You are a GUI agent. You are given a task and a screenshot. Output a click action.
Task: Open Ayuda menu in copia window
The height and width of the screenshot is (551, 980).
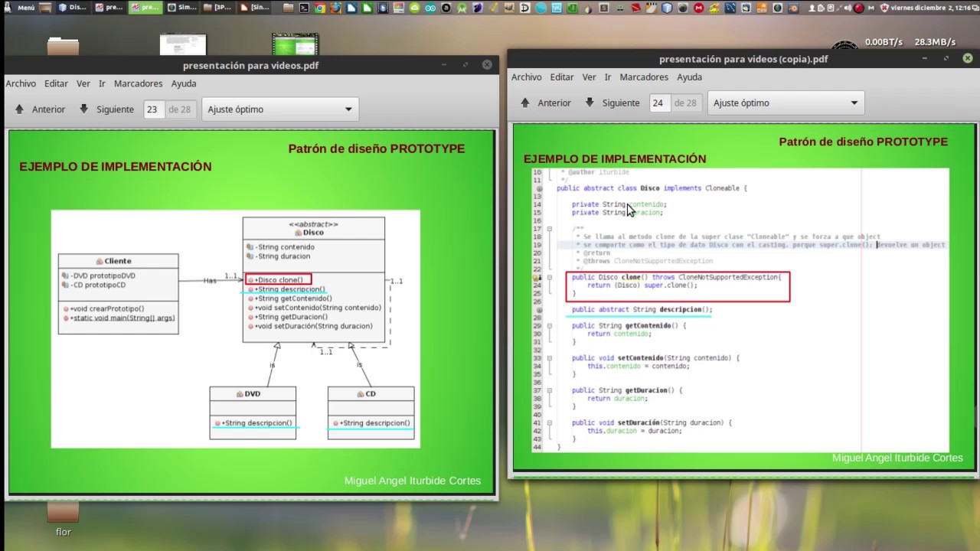tap(689, 77)
